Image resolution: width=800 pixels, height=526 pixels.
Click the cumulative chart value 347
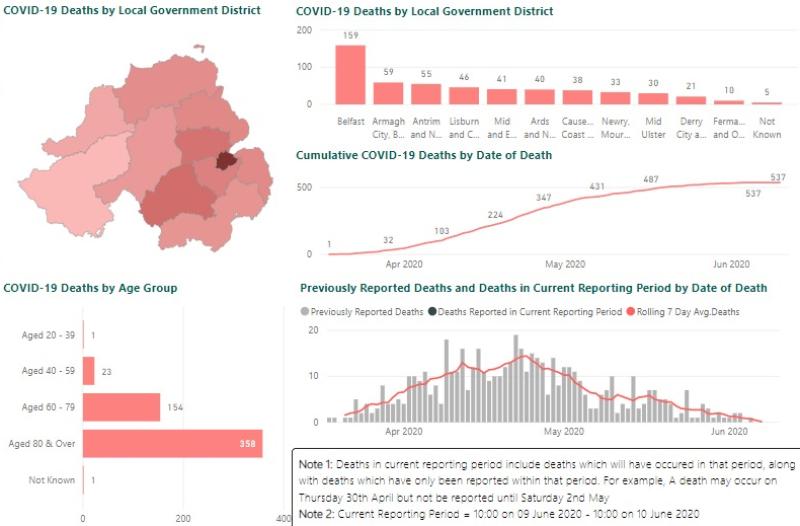pyautogui.click(x=543, y=197)
